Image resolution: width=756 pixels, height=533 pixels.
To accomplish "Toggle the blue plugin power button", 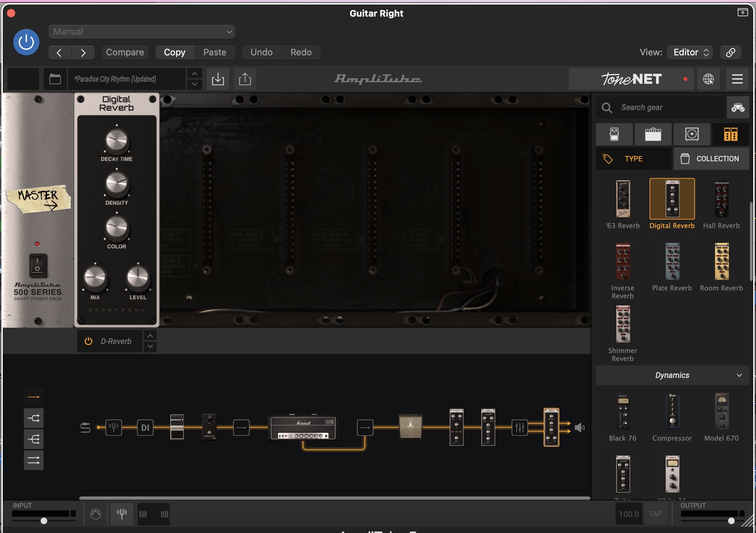I will coord(26,42).
